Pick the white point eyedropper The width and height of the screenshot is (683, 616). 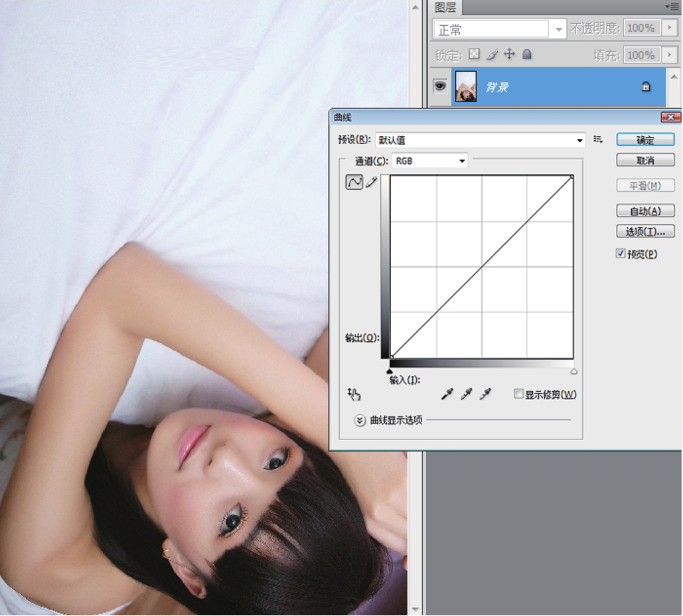pos(485,395)
